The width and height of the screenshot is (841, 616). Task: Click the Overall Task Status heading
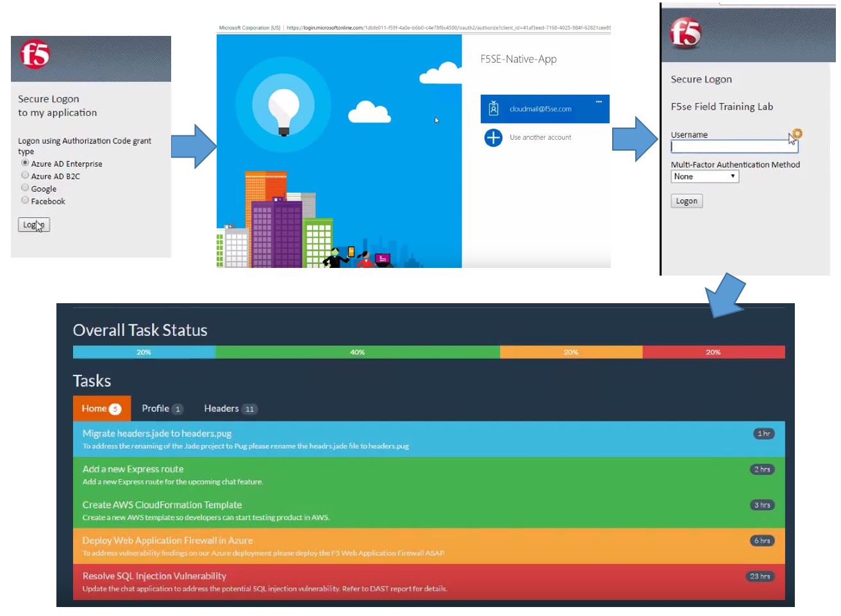pos(140,330)
